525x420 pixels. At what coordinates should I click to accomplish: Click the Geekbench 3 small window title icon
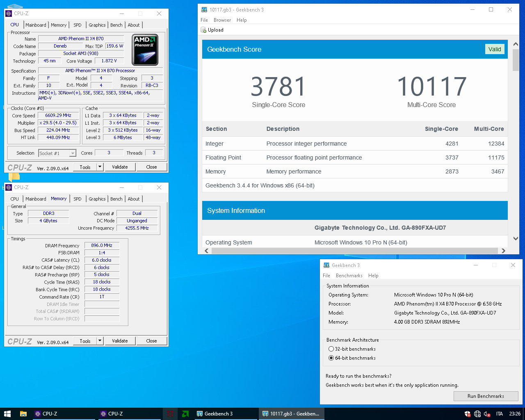[x=326, y=265]
